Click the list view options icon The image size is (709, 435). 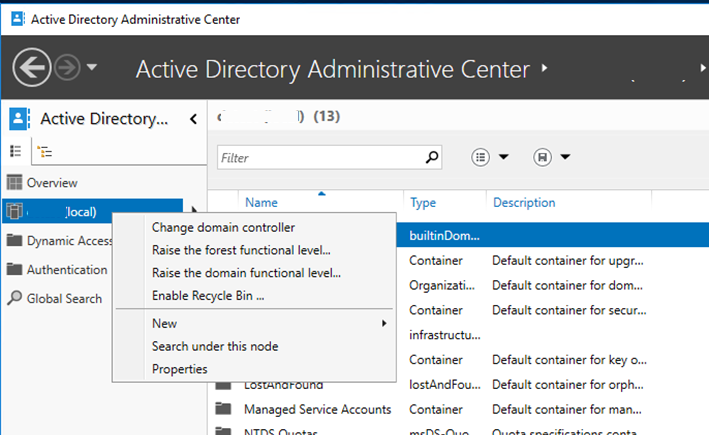480,157
